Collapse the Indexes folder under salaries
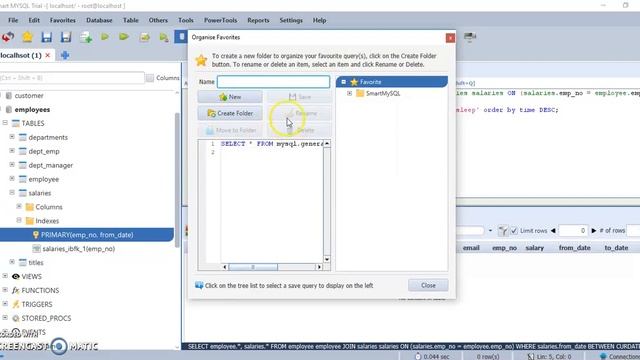 [x=19, y=220]
